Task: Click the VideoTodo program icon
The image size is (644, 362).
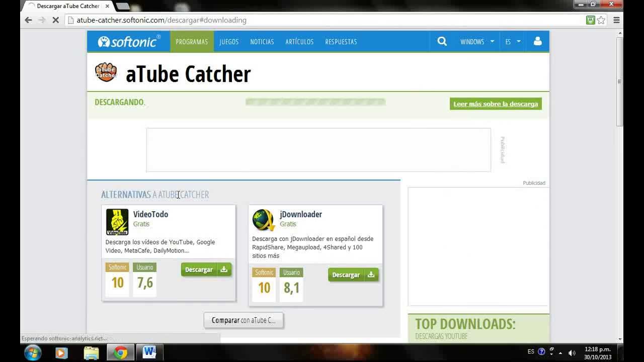Action: tap(117, 222)
